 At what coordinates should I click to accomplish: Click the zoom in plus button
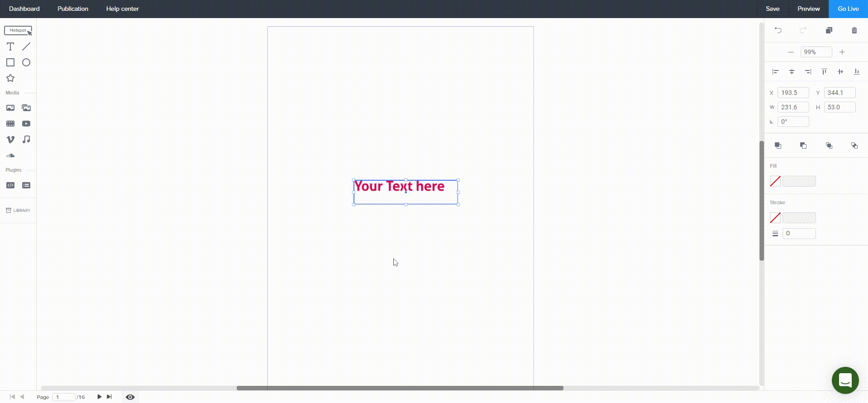pos(842,52)
